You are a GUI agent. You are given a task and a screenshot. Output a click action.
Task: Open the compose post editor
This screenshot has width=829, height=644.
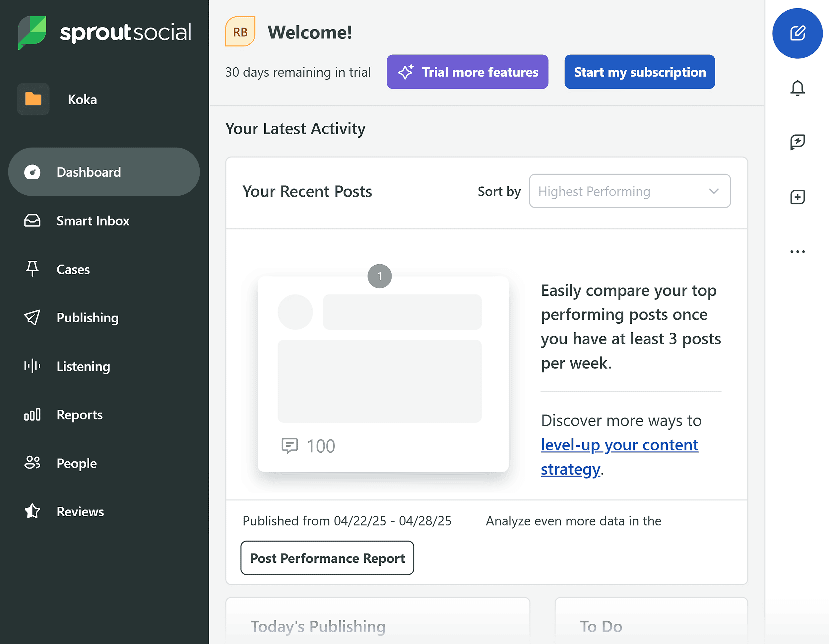797,33
